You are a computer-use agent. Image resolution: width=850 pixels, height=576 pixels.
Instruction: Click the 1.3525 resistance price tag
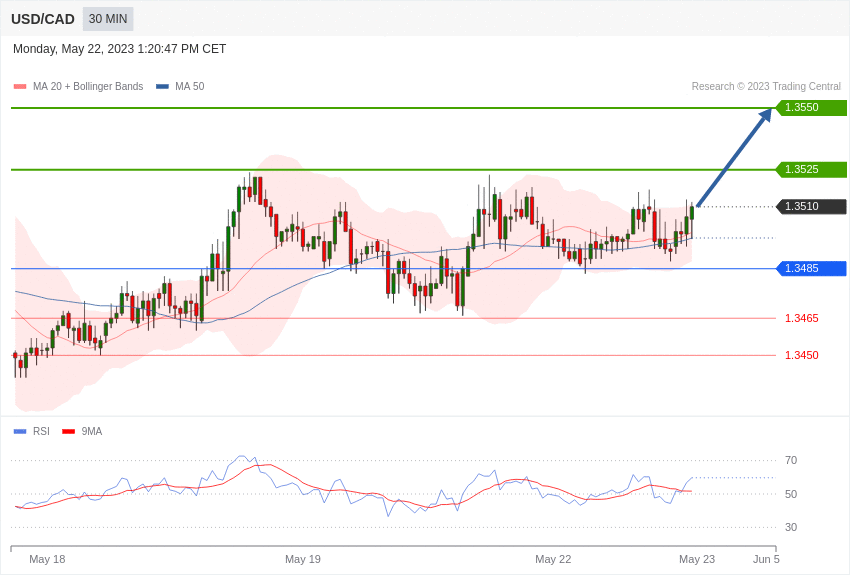pyautogui.click(x=811, y=169)
